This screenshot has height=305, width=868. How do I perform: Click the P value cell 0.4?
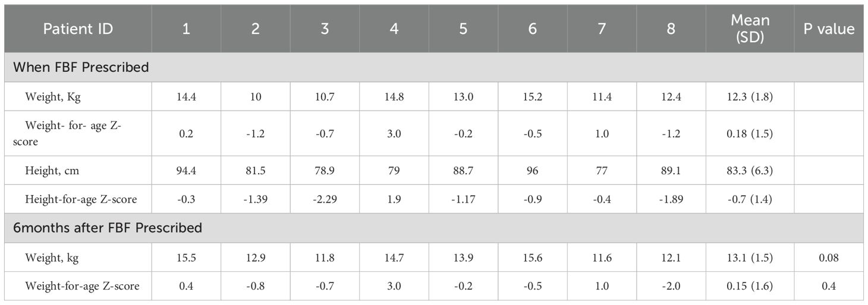829,286
